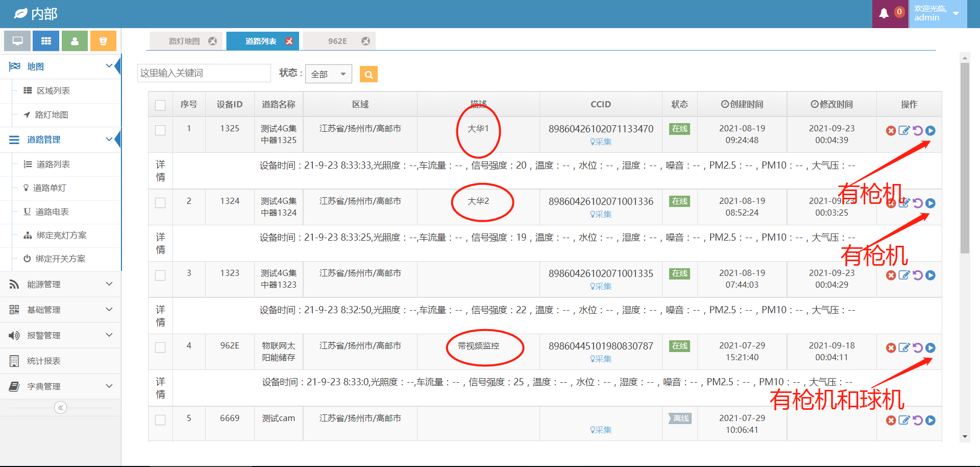Click refresh icon for device 962E
The image size is (980, 467).
pyautogui.click(x=917, y=348)
